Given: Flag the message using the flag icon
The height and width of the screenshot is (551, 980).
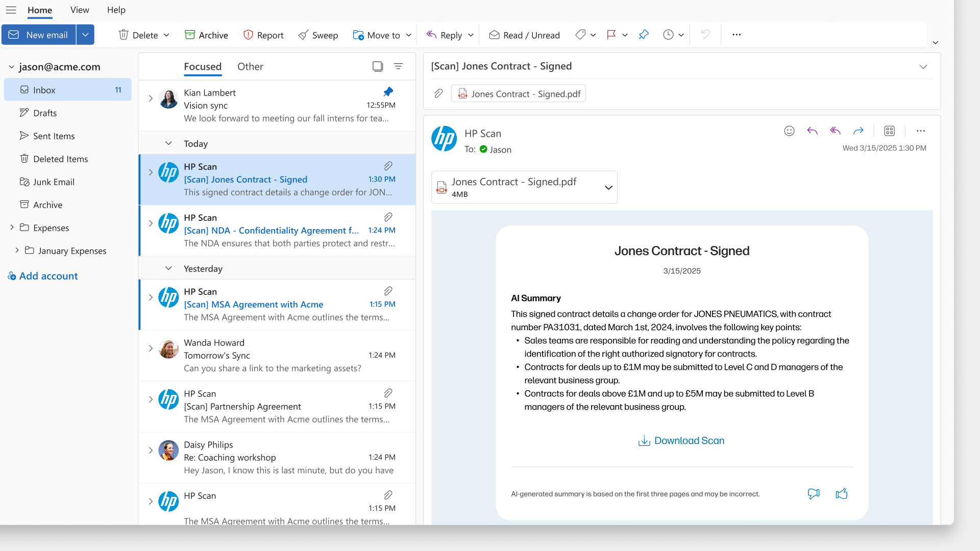Looking at the screenshot, I should click(x=611, y=35).
